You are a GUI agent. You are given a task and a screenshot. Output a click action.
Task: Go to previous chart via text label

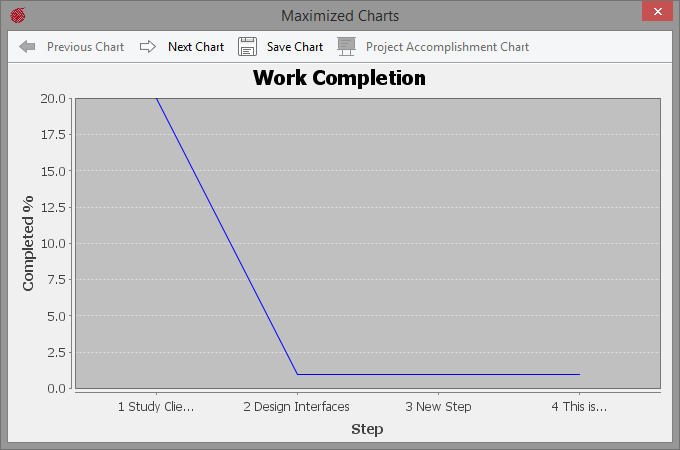(85, 47)
